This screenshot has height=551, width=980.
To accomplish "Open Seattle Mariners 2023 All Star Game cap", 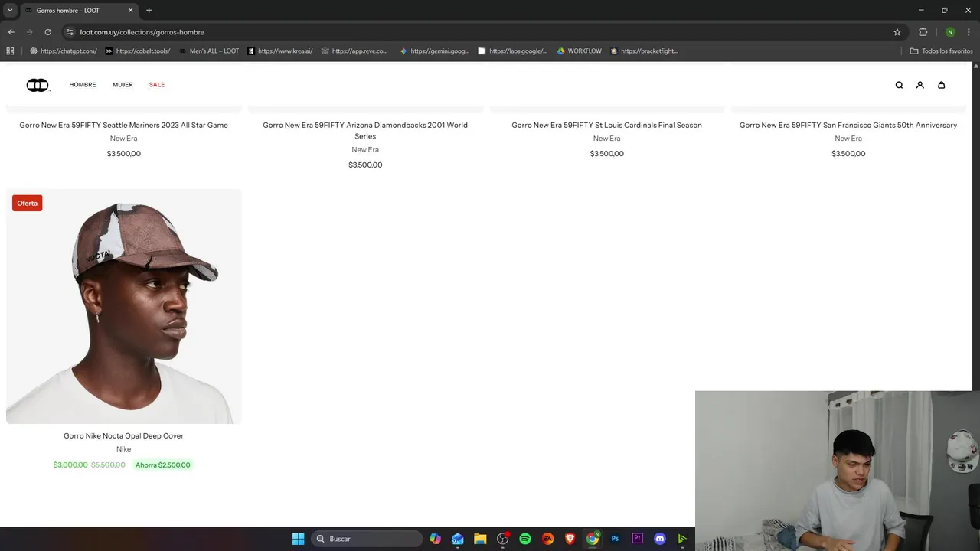I will tap(123, 125).
